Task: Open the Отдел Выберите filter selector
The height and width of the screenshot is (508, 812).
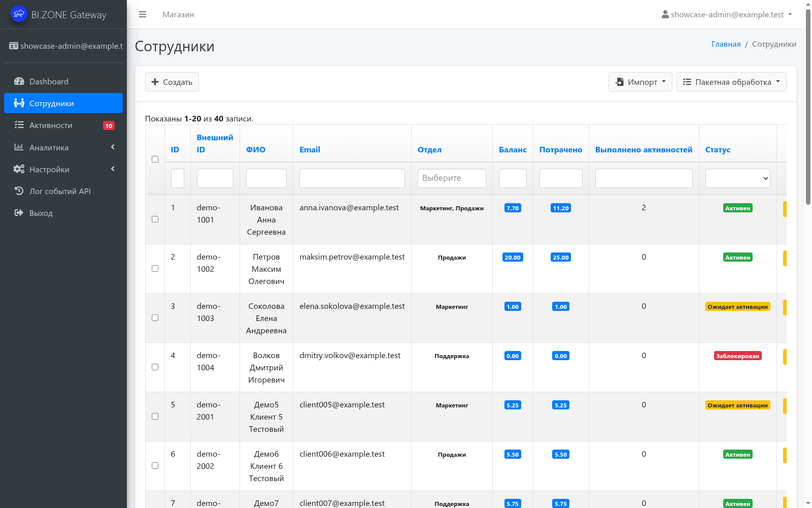Action: click(x=452, y=178)
